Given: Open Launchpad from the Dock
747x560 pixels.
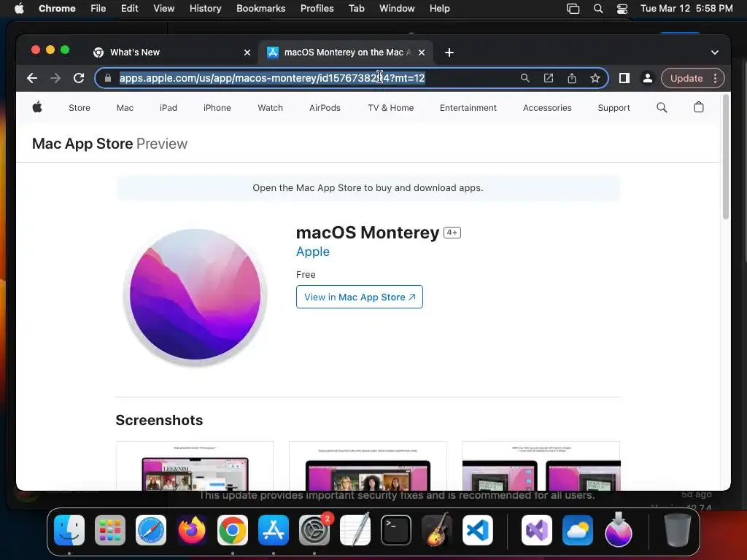Looking at the screenshot, I should point(110,530).
